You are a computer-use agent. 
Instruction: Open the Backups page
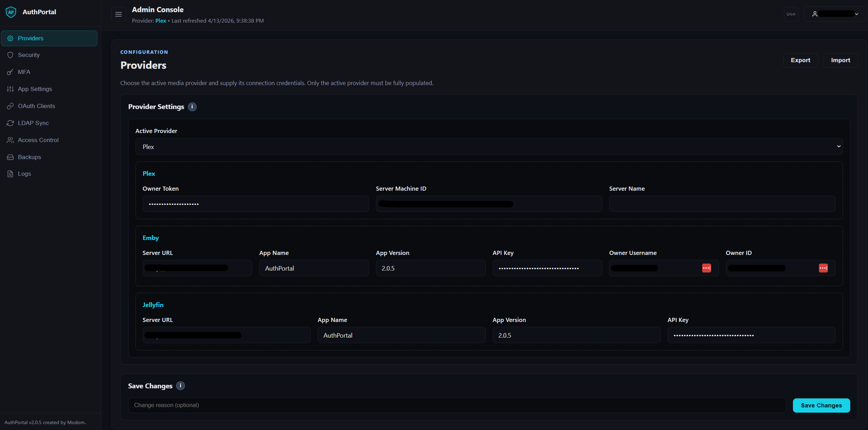(49, 157)
